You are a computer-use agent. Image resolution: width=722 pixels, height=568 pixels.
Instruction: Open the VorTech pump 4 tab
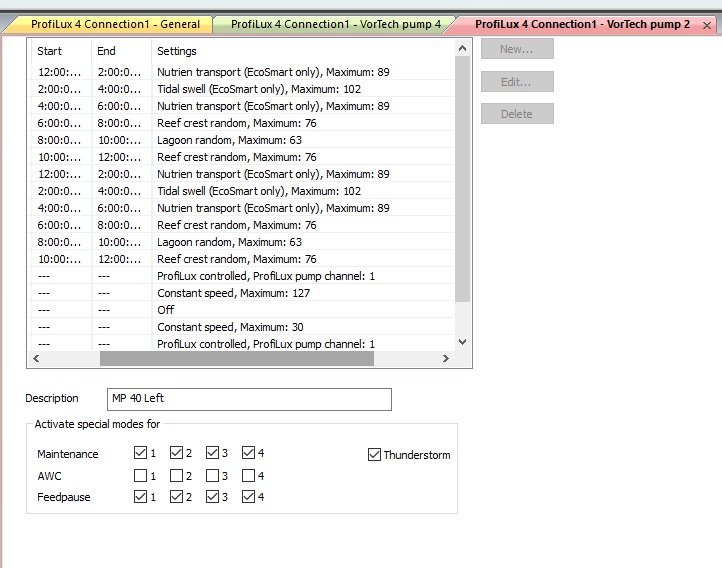(335, 24)
